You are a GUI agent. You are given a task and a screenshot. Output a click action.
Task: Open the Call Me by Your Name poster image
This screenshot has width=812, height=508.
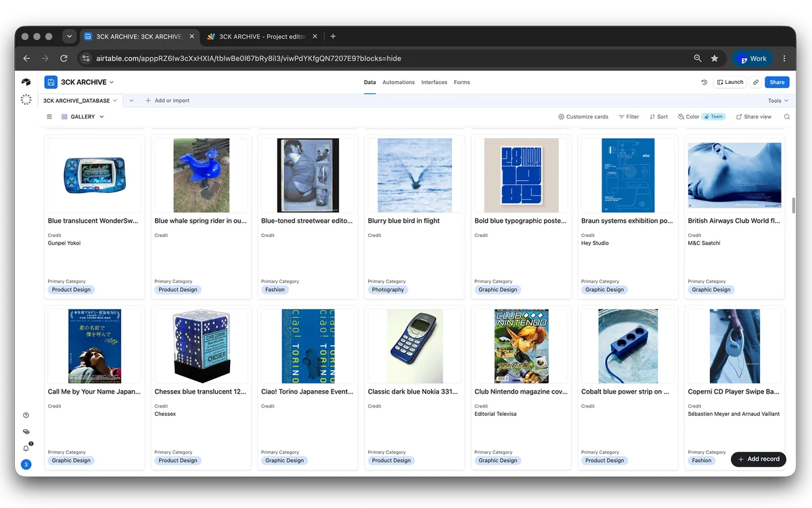pyautogui.click(x=94, y=346)
